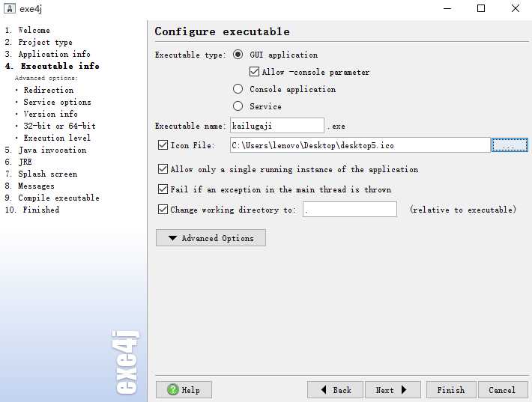
Task: Select the GUI application radio button
Action: pyautogui.click(x=238, y=55)
